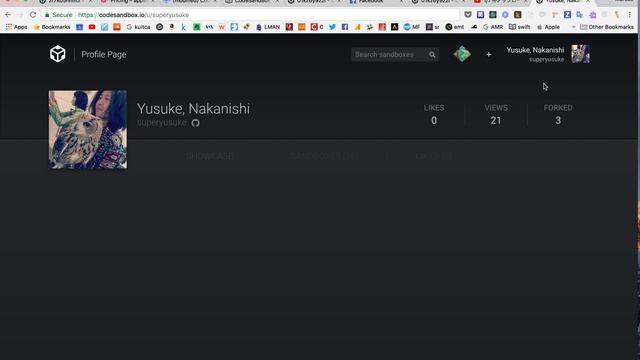Open the kuitca Google bookmark

point(138,27)
